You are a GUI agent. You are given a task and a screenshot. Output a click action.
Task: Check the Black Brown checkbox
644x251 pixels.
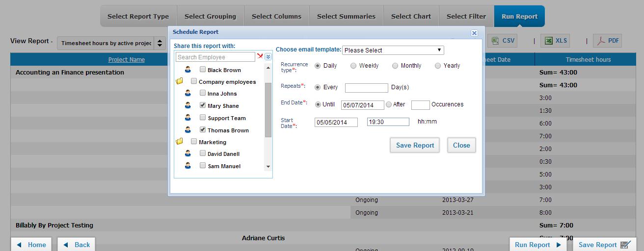(203, 69)
